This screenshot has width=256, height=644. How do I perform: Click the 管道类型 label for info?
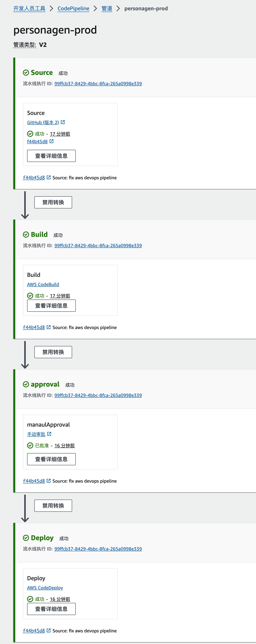tap(25, 45)
